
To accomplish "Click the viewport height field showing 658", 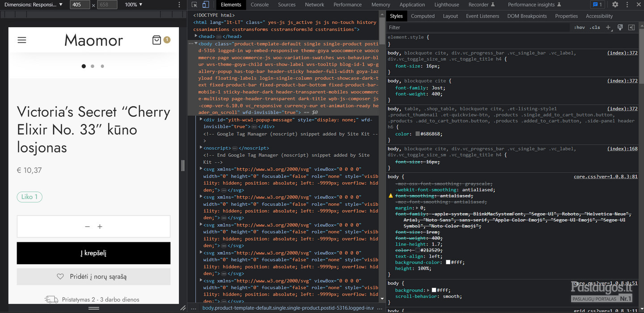I will [107, 4].
